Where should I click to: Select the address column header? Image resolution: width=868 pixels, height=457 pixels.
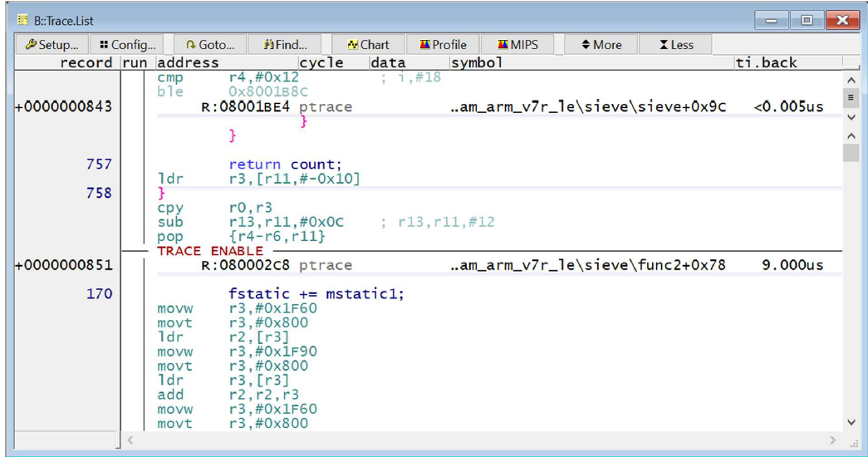tap(188, 63)
